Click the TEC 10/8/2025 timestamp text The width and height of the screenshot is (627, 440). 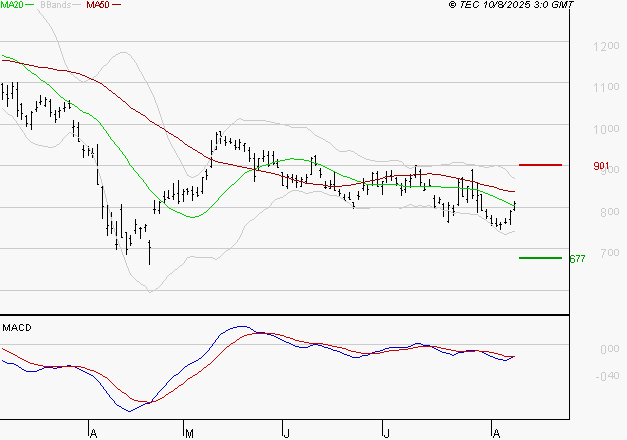click(511, 5)
